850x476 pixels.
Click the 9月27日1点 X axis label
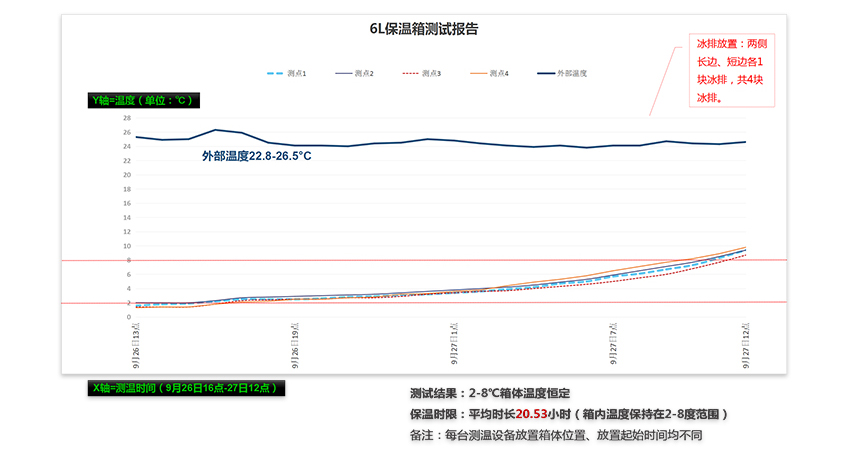(x=454, y=343)
